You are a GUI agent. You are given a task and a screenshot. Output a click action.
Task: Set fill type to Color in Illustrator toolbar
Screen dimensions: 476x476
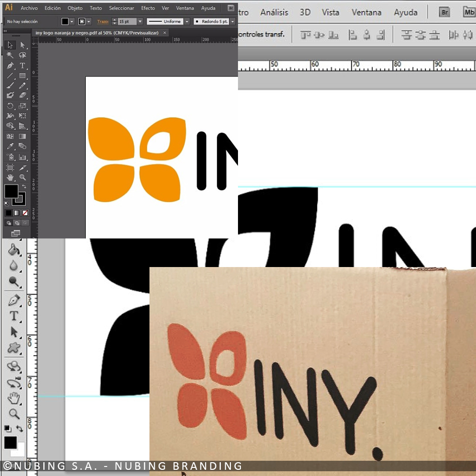point(9,213)
